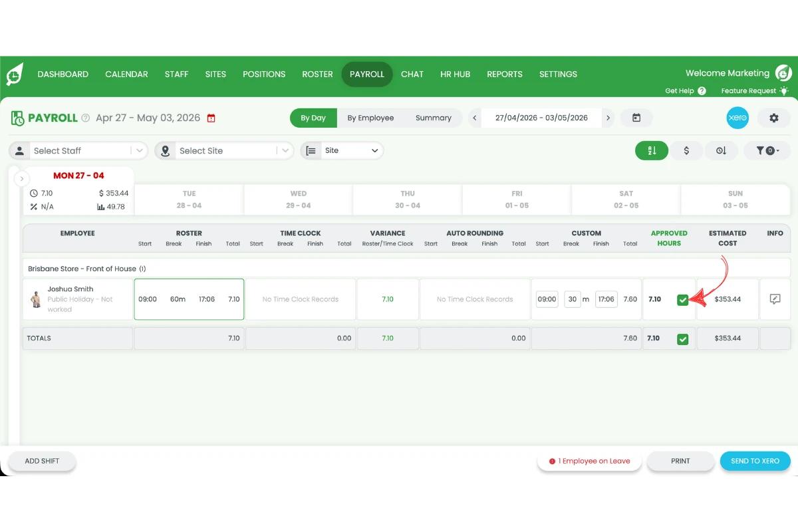Click the grouping list icon
The height and width of the screenshot is (532, 798).
coord(311,151)
